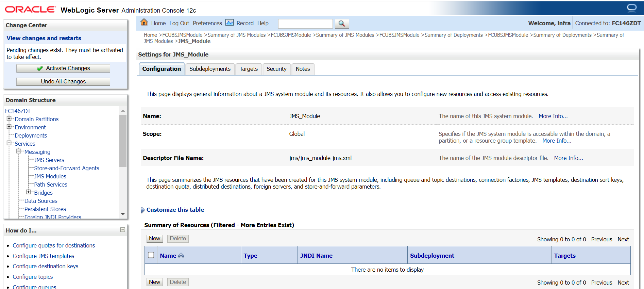Screen dimensions: 644x289
Task: Click the Oracle ring icon at top right
Action: click(631, 7)
